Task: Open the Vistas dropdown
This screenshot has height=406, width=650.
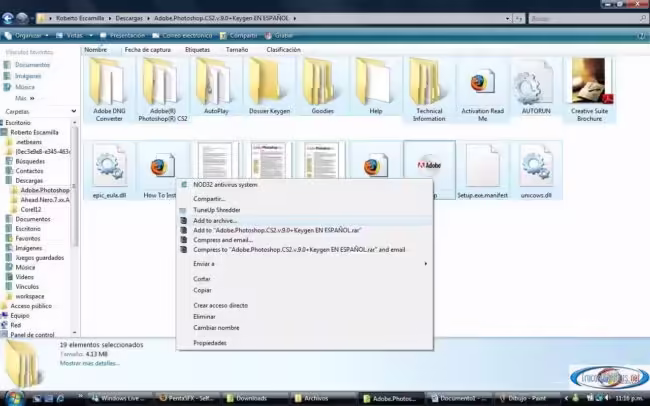Action: click(91, 36)
